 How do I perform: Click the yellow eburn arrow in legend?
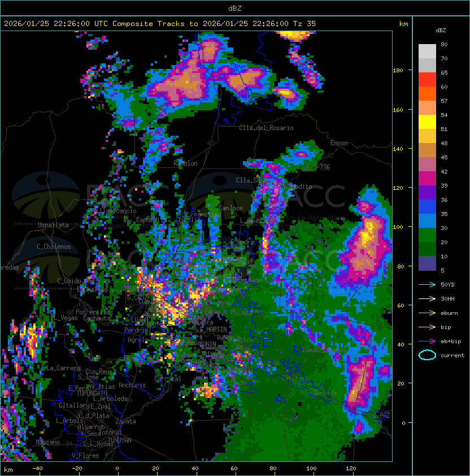tap(427, 313)
